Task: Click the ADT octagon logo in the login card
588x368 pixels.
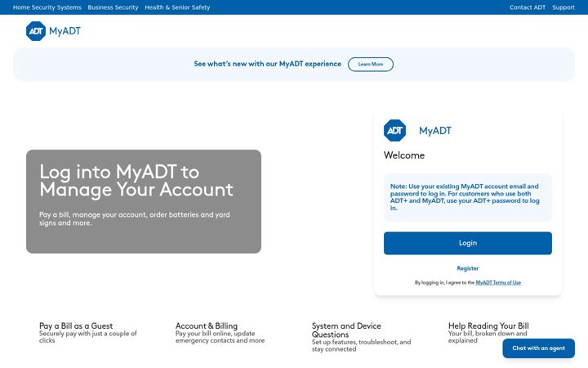Action: tap(394, 130)
